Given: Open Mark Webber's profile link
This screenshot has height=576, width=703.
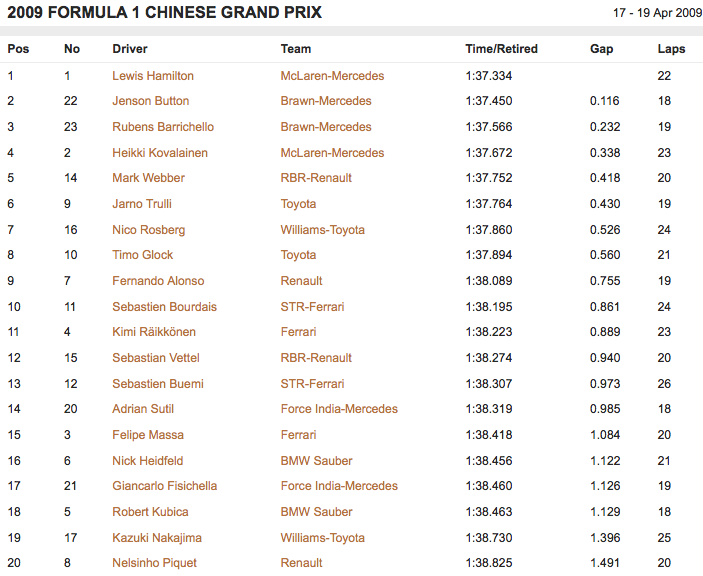Looking at the screenshot, I should coord(148,178).
